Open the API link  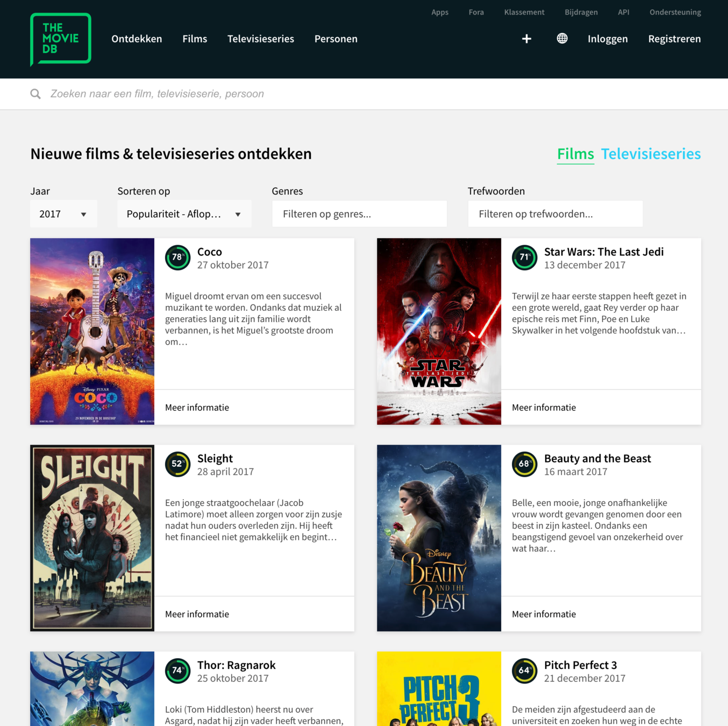coord(624,12)
